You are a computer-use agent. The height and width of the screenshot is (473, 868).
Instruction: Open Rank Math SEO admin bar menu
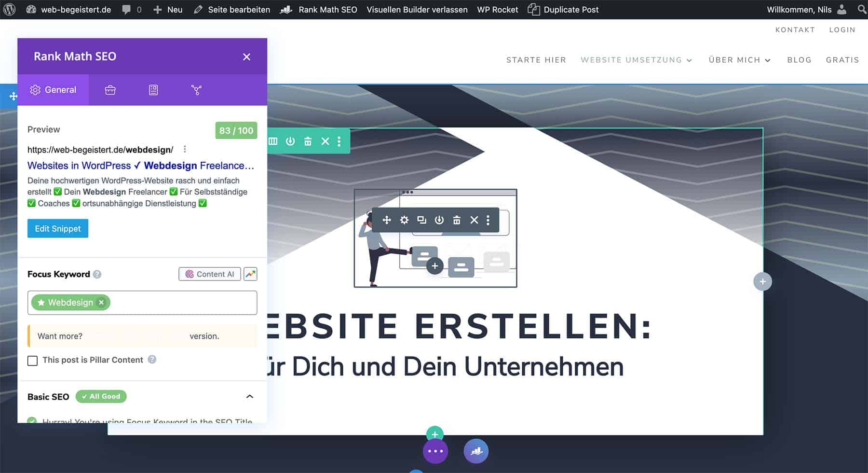pos(319,9)
